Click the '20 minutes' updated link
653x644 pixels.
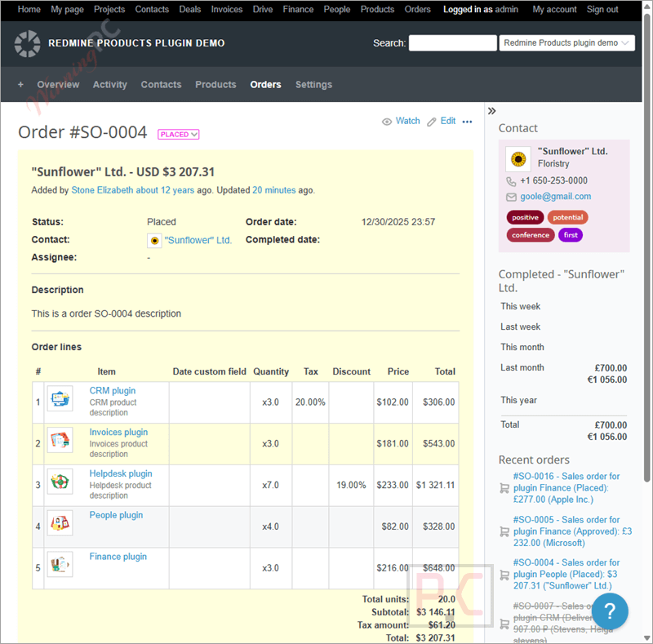(x=274, y=190)
